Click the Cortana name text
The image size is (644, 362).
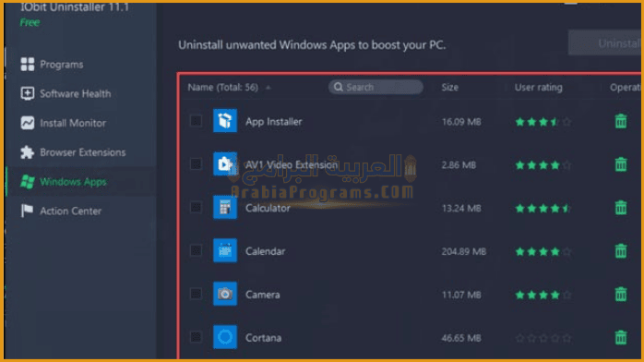263,338
